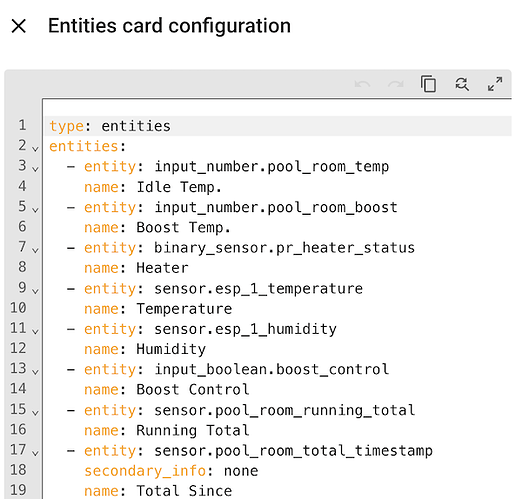
Task: Click line number 19 in the gutter
Action: click(x=18, y=490)
